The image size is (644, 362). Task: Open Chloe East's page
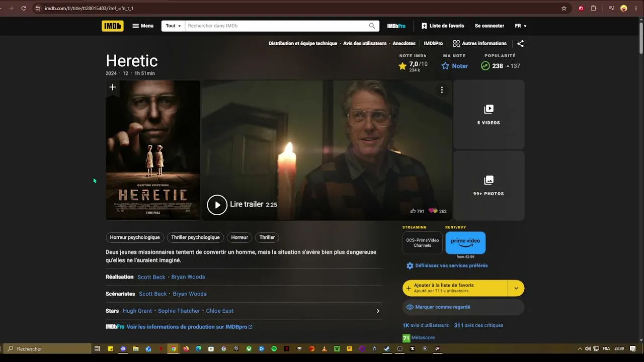pyautogui.click(x=220, y=311)
